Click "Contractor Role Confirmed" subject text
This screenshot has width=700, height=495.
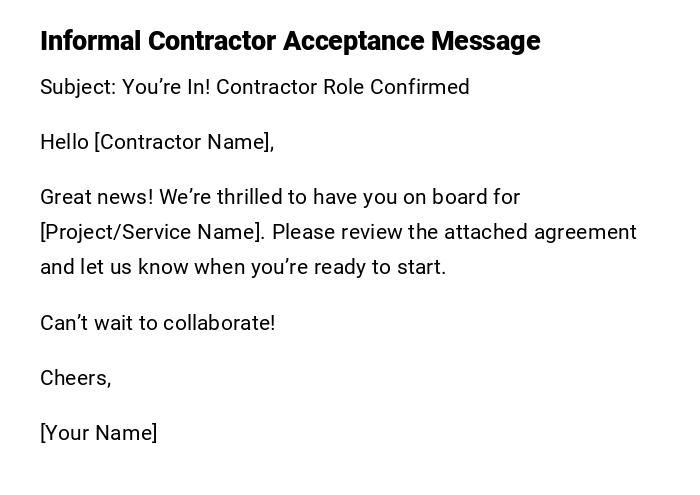coord(343,87)
